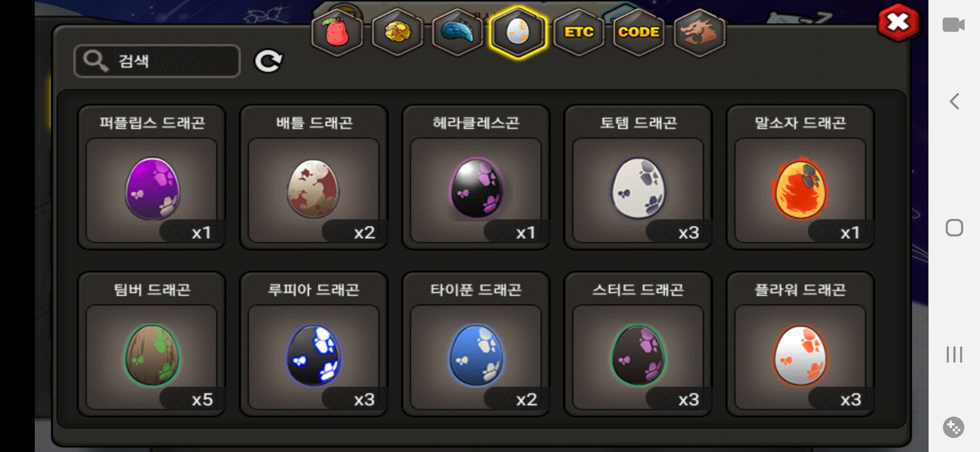
Task: Pick the black 헤라클레스곤 egg
Action: coord(476,177)
